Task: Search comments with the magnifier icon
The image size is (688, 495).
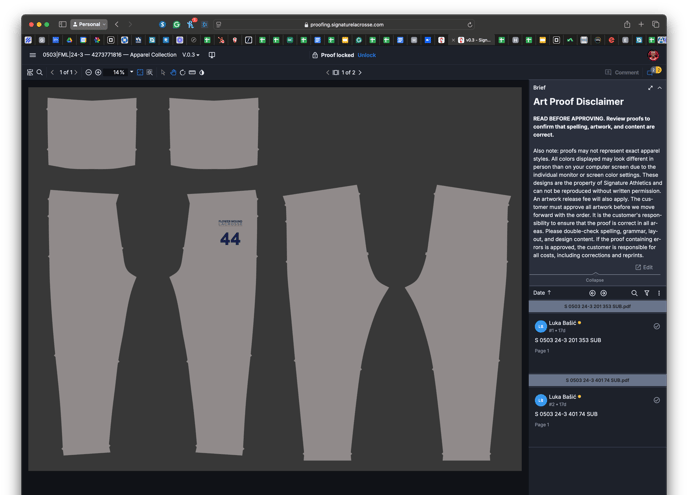Action: 634,293
